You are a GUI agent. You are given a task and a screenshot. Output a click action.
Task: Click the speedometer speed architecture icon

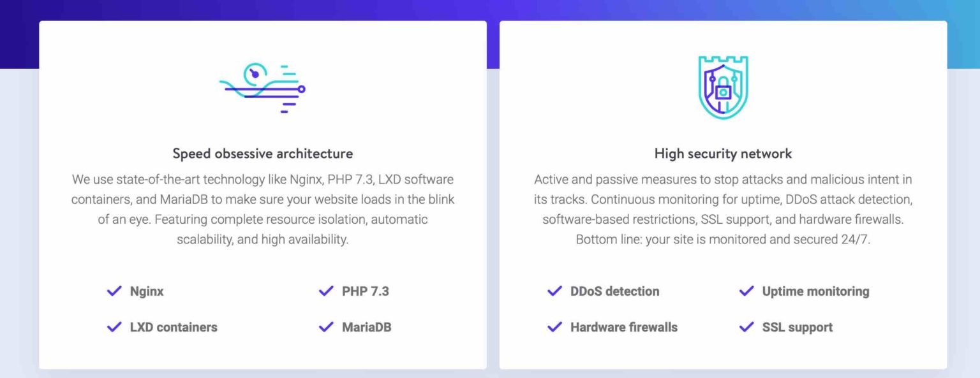[x=262, y=88]
